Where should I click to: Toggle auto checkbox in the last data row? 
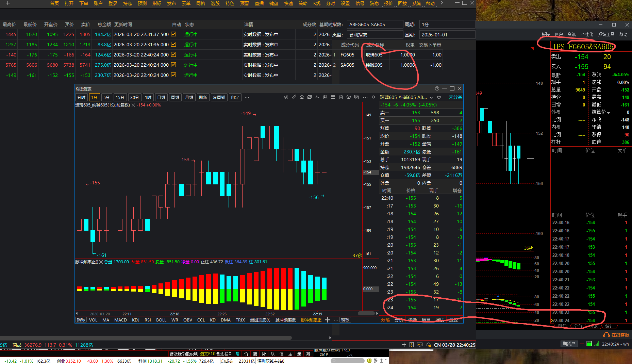click(173, 75)
